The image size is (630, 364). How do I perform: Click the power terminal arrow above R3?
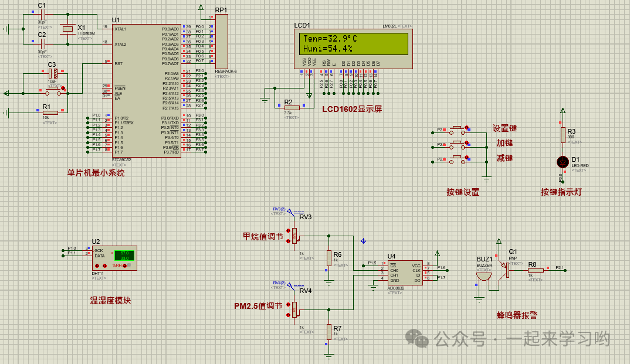(563, 111)
